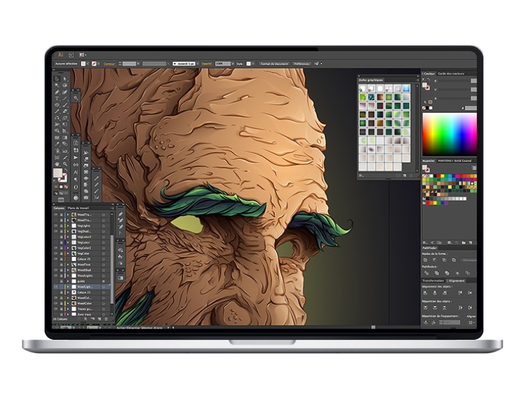Click the Styles graphiques panel tab

370,80
